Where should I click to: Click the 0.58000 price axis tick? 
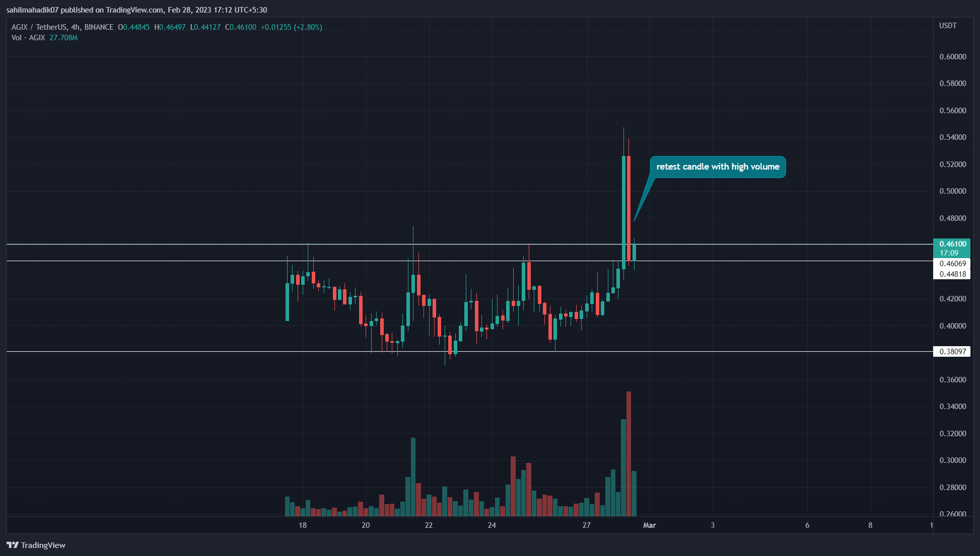(953, 83)
